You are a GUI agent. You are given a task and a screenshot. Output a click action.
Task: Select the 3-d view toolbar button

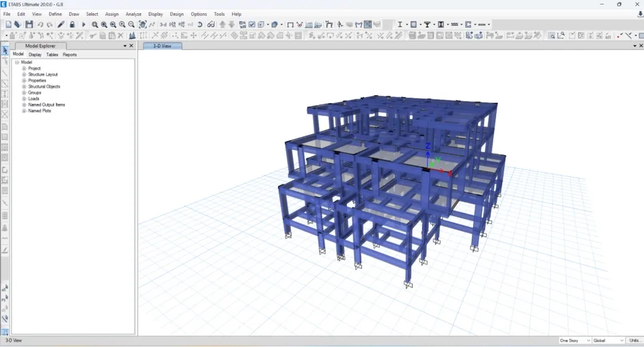point(163,25)
